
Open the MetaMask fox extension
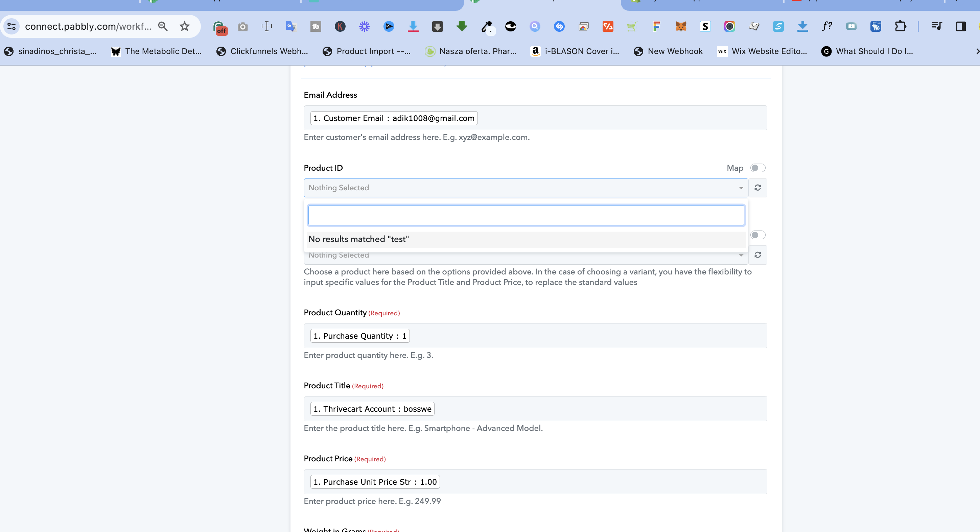click(x=681, y=26)
